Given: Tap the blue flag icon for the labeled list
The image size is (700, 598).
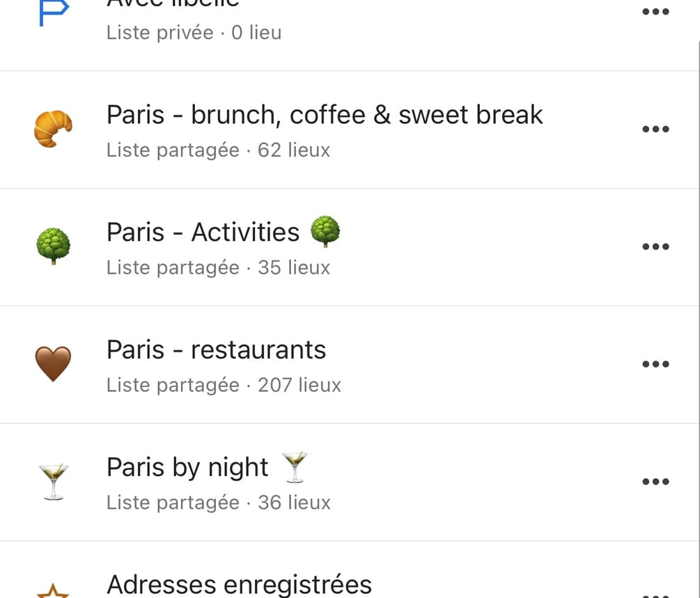Looking at the screenshot, I should [54, 12].
